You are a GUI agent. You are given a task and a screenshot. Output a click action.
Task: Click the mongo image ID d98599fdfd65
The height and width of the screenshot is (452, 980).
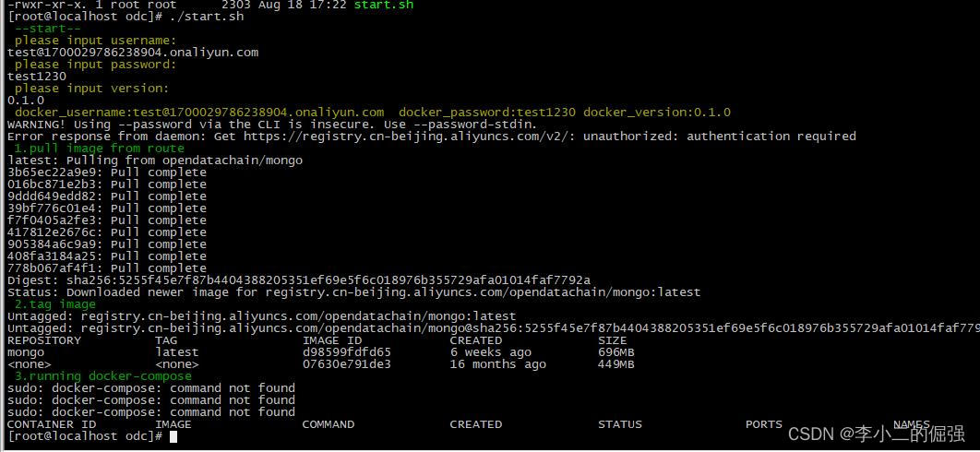point(347,352)
